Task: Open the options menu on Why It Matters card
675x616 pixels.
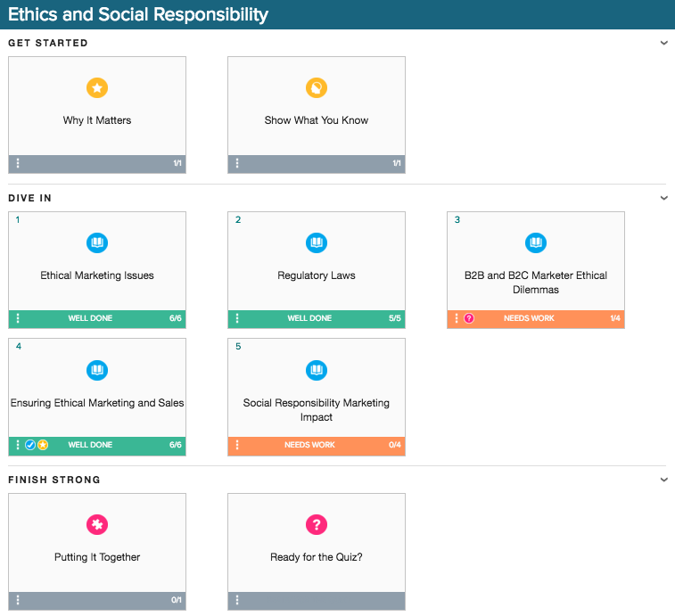Action: tap(18, 163)
